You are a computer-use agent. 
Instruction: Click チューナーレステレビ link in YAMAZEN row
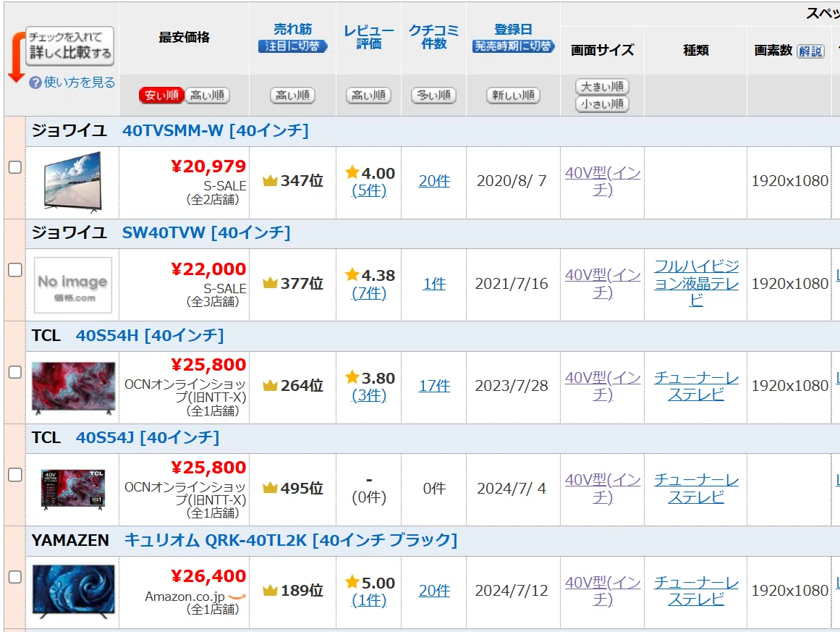pyautogui.click(x=697, y=591)
